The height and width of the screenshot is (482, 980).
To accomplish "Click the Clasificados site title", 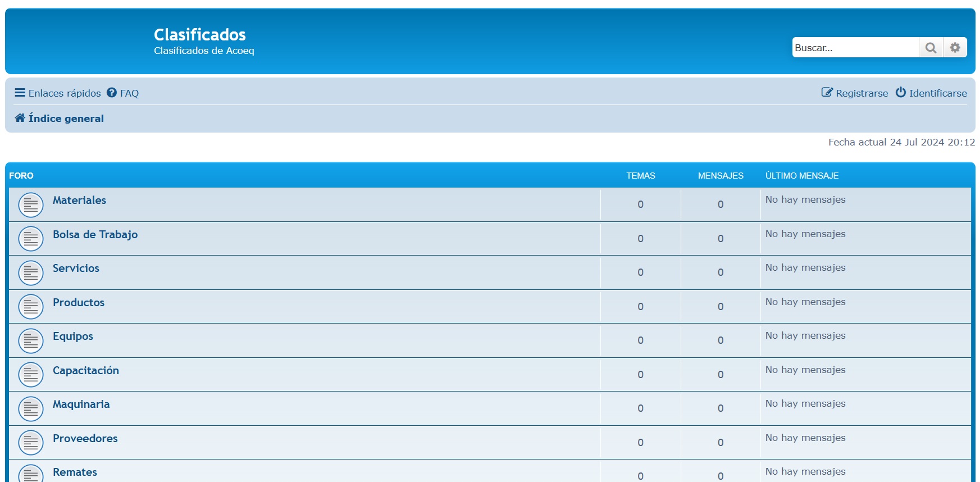I will 199,35.
